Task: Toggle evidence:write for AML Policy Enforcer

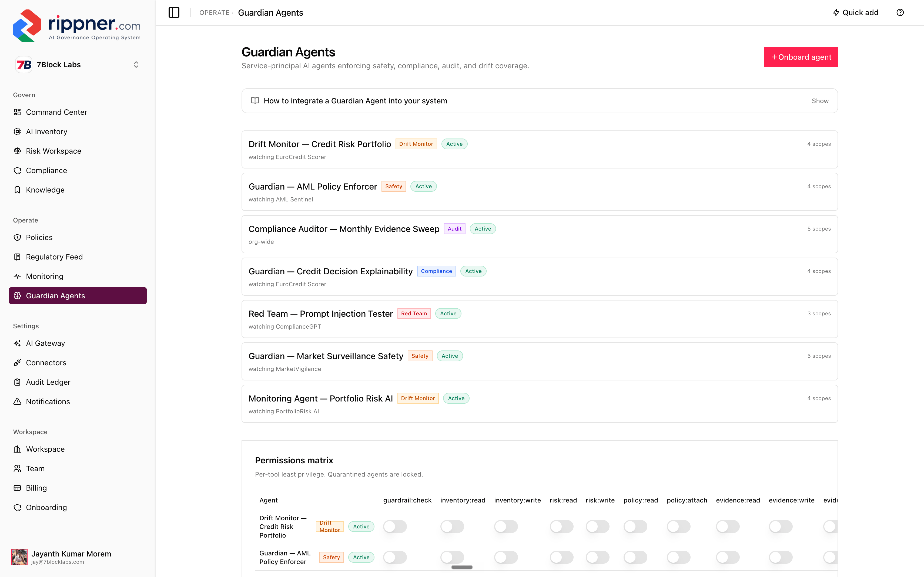Action: click(781, 558)
